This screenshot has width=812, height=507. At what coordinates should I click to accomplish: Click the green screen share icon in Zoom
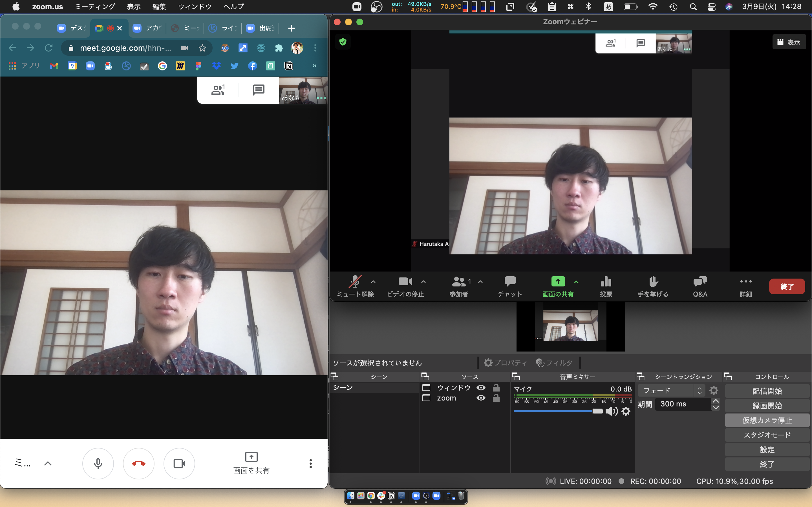(x=558, y=282)
